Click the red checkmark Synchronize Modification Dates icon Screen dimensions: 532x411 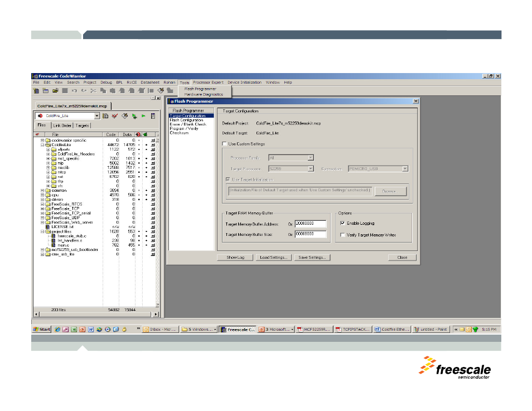(115, 116)
